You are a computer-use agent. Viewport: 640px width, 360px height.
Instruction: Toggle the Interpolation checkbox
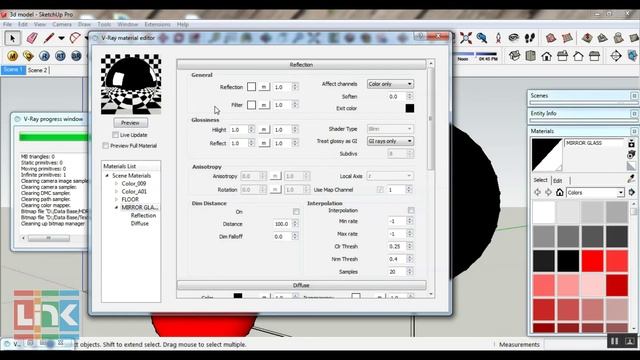coord(411,210)
